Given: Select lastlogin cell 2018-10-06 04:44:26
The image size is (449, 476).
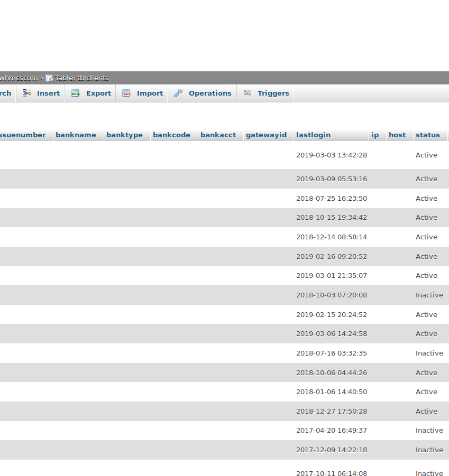Looking at the screenshot, I should point(332,372).
